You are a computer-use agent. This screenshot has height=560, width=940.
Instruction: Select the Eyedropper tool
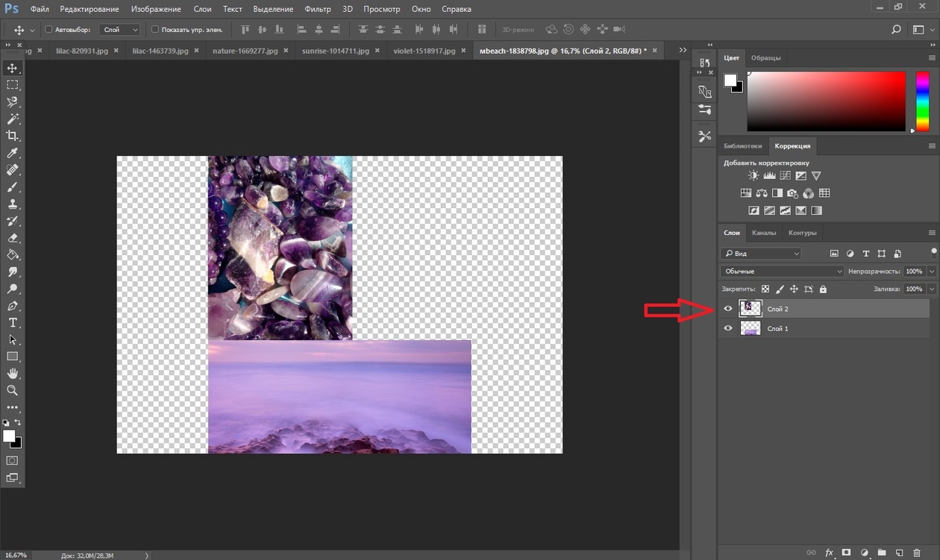[x=12, y=153]
